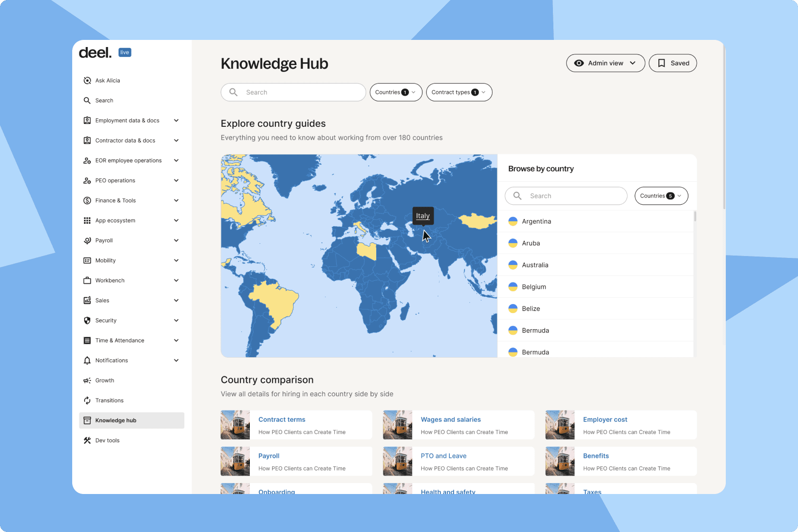Open the Security shield icon
Screen dimensions: 798x532
point(87,320)
